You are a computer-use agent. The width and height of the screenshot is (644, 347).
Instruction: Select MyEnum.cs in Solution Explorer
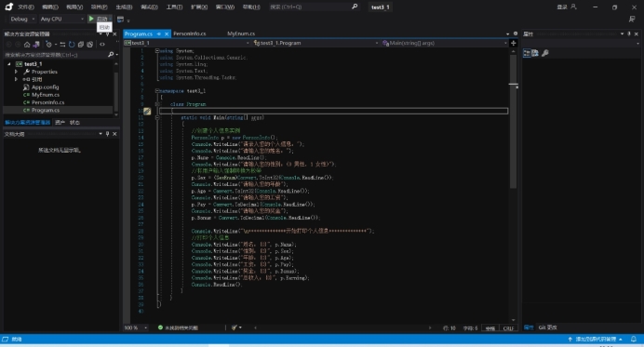click(x=46, y=95)
